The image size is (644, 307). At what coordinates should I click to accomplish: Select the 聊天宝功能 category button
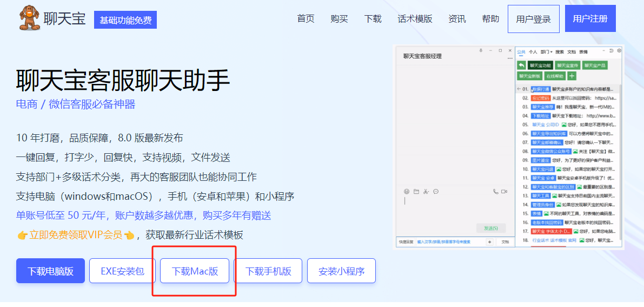coord(540,65)
